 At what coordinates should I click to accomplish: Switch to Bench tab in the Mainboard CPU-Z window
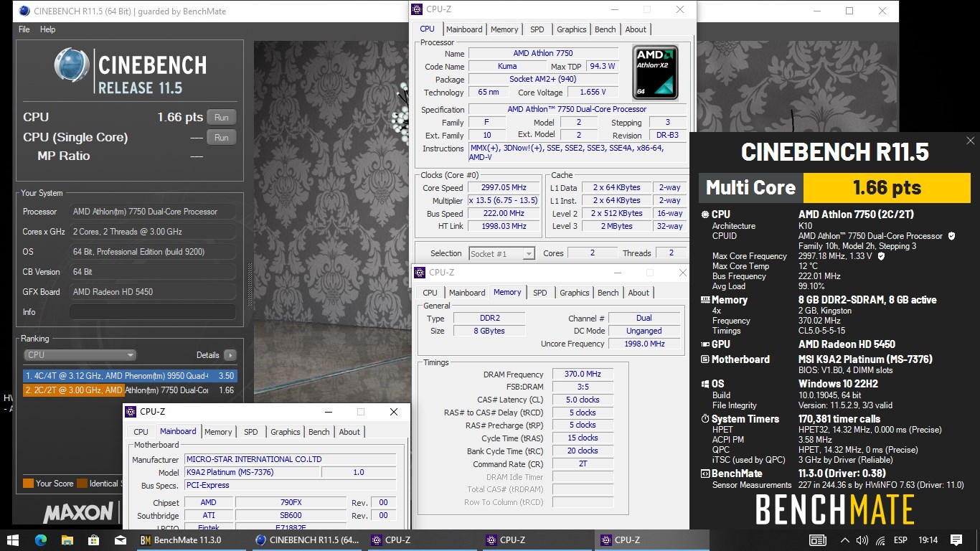[319, 432]
